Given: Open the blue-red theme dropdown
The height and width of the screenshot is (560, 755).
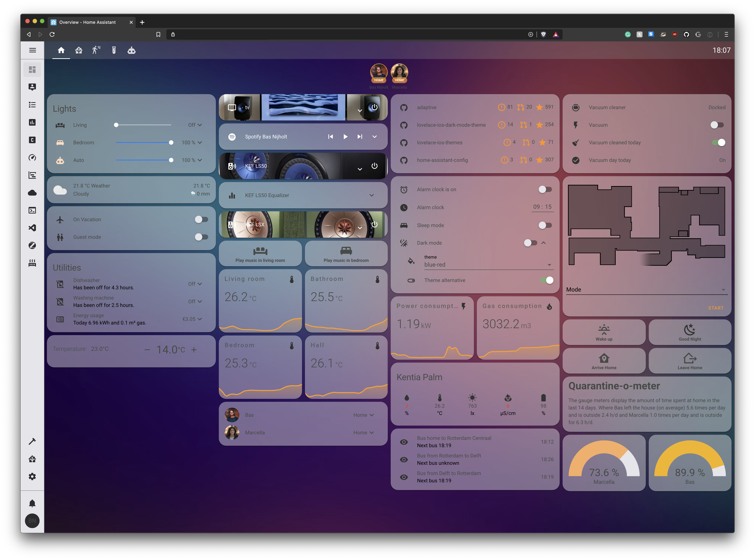Looking at the screenshot, I should pos(488,265).
